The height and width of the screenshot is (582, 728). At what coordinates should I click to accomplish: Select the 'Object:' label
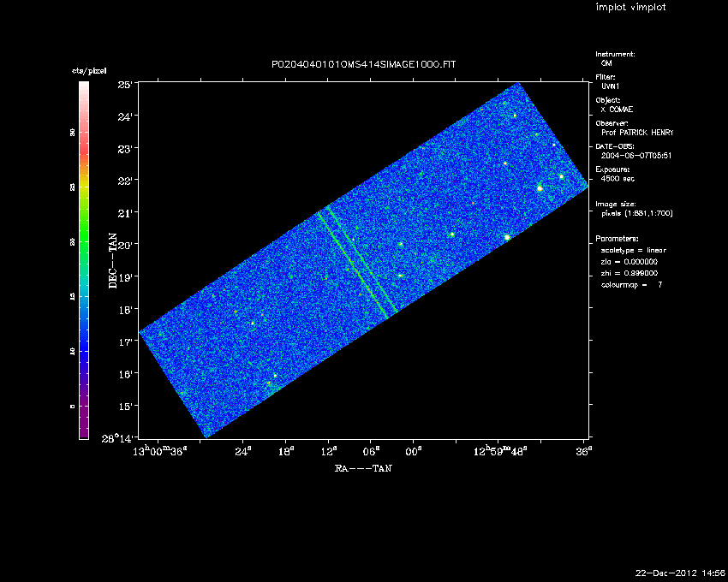[x=608, y=100]
